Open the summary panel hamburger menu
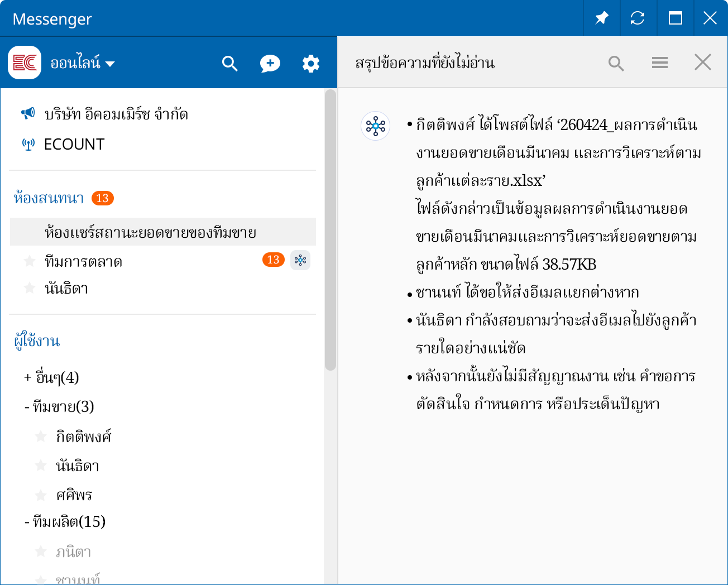This screenshot has width=728, height=585. [660, 63]
